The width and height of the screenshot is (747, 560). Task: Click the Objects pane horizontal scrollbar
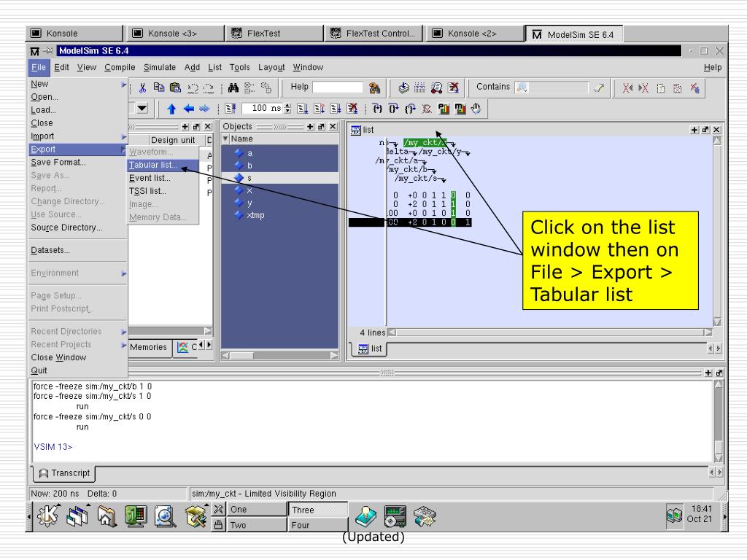click(279, 356)
